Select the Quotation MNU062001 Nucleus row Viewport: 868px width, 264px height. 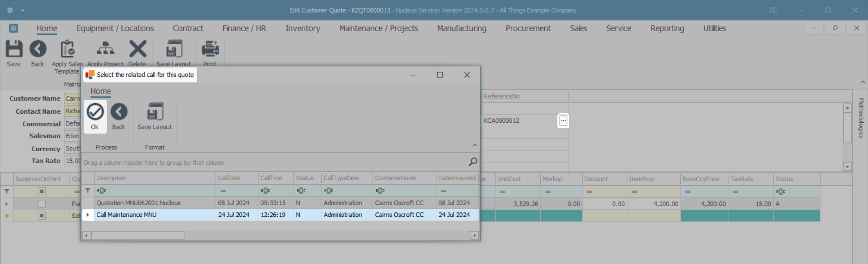tap(280, 203)
